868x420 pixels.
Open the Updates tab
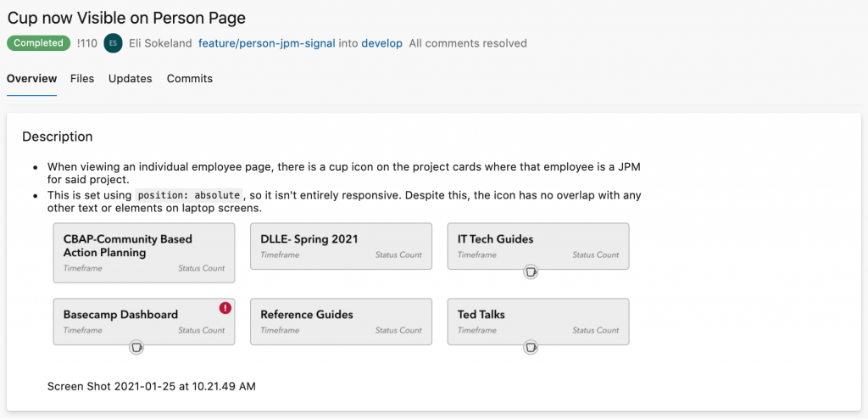pyautogui.click(x=130, y=79)
